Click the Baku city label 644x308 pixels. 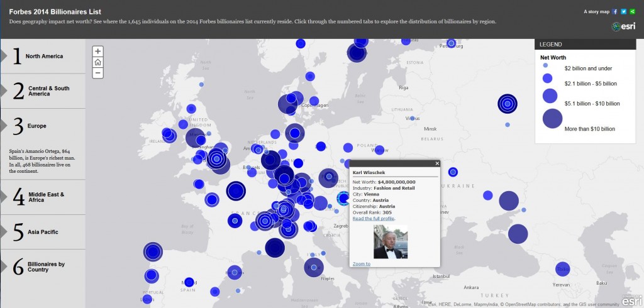602,283
